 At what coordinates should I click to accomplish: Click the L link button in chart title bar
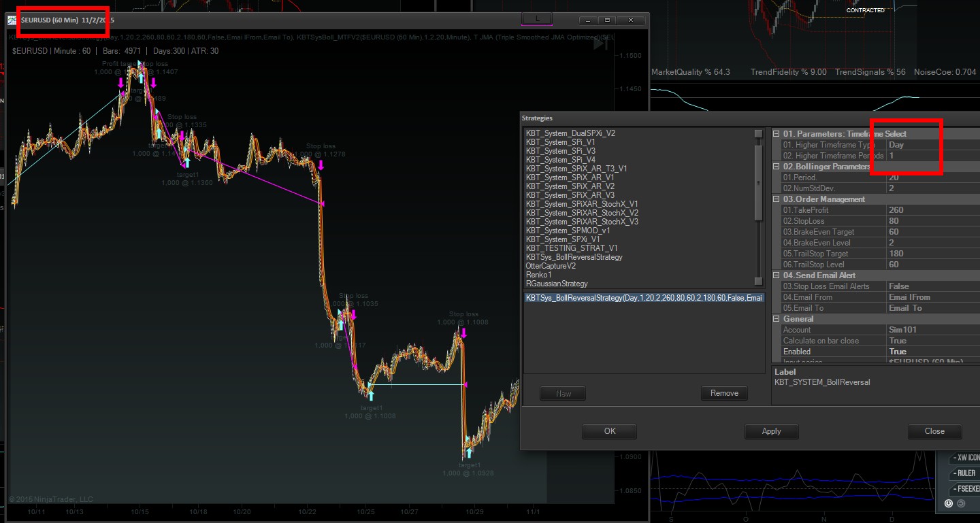coord(537,20)
